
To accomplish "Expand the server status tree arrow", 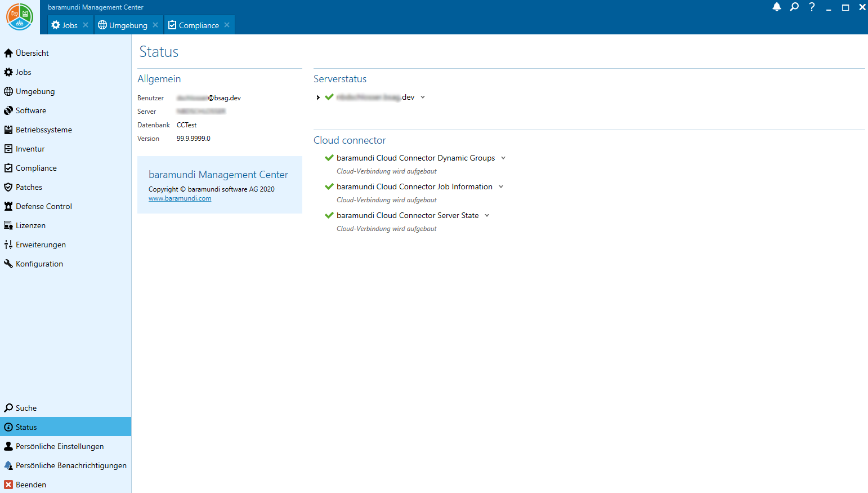I will tap(318, 97).
